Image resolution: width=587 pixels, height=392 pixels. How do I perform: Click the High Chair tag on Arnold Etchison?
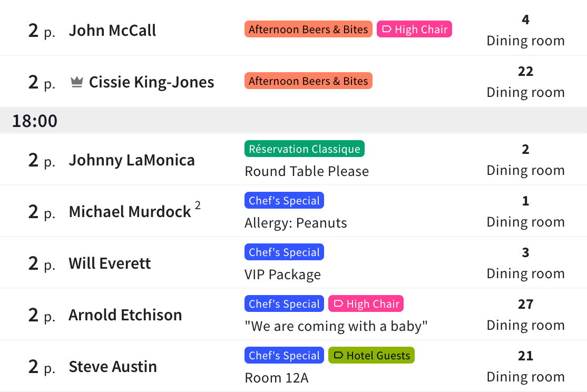[x=366, y=304]
